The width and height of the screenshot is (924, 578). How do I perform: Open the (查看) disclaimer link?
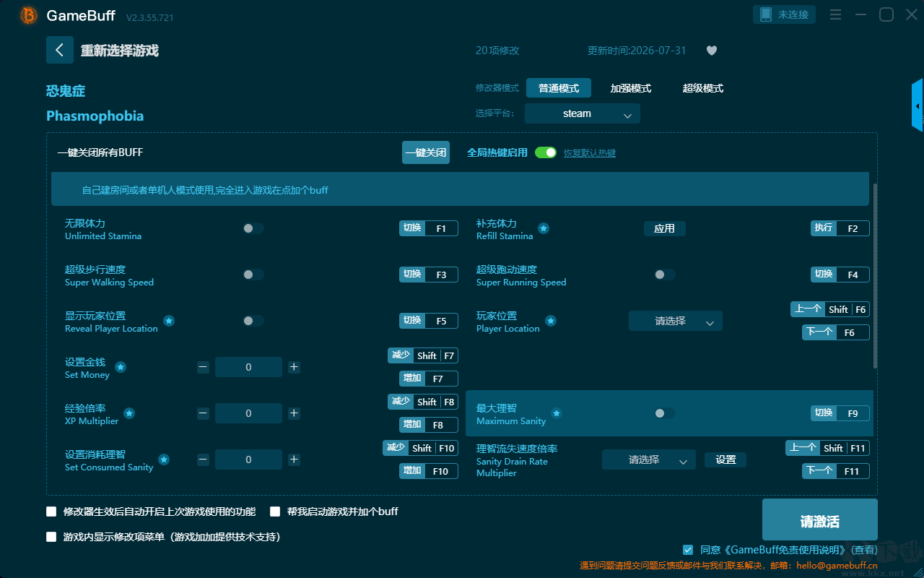pos(863,551)
